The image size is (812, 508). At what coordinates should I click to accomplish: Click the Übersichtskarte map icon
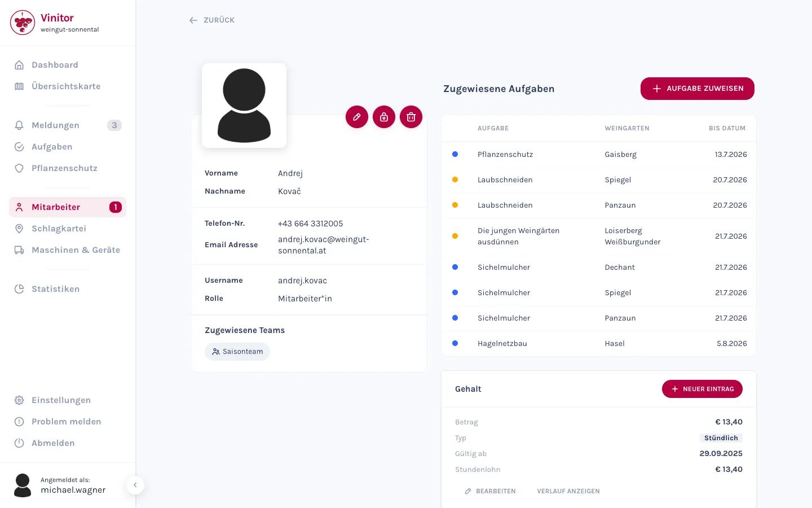coord(19,86)
